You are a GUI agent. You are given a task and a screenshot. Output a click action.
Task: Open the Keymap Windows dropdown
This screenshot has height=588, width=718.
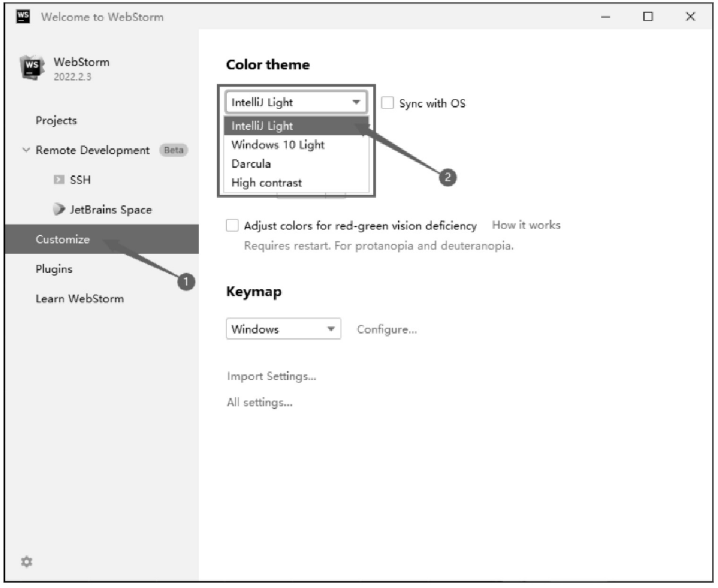(284, 329)
